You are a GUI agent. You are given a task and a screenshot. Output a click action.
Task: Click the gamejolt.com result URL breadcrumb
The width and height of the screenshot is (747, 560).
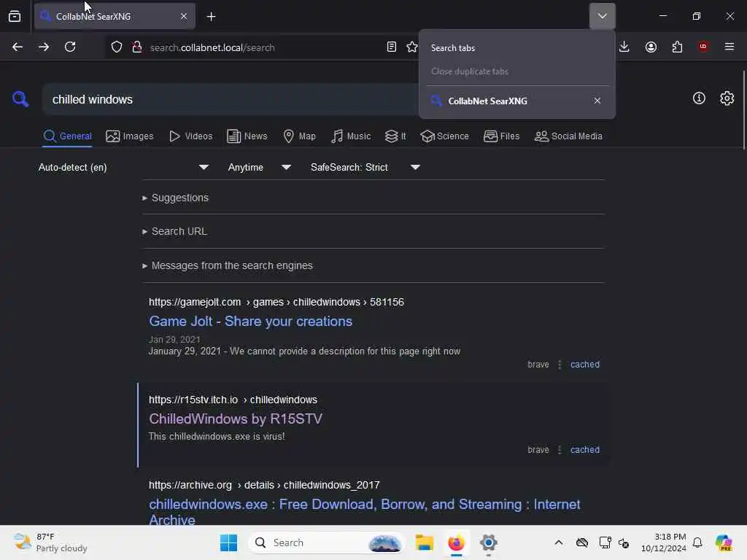[276, 302]
